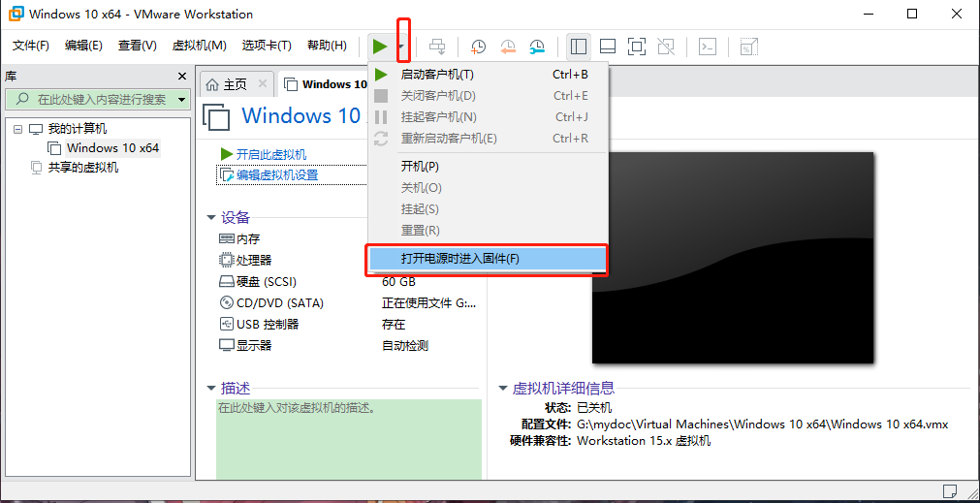Collapse the 描述 section
The width and height of the screenshot is (980, 503).
(211, 389)
